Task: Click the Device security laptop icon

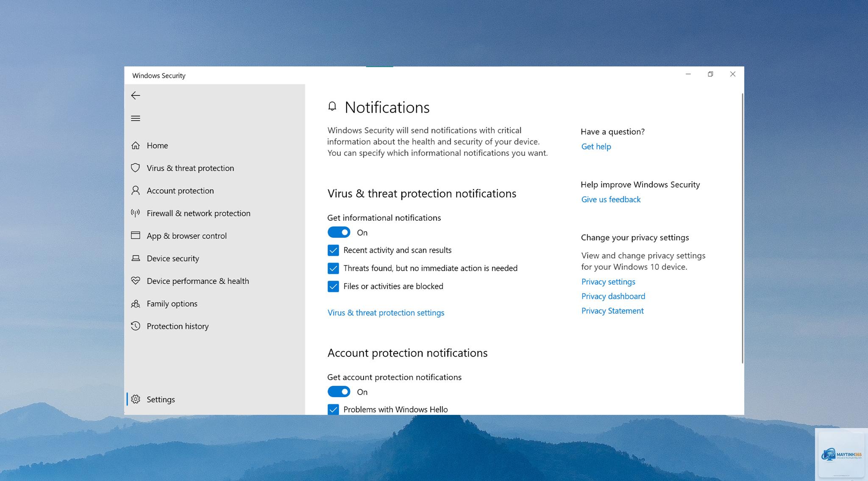Action: point(136,258)
